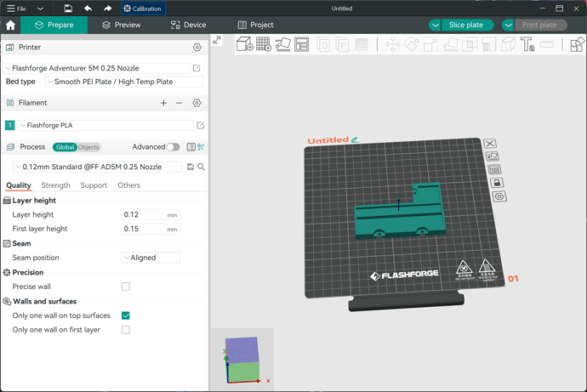Viewport: 587px width, 392px height.
Task: Save the process preset
Action: click(x=191, y=167)
